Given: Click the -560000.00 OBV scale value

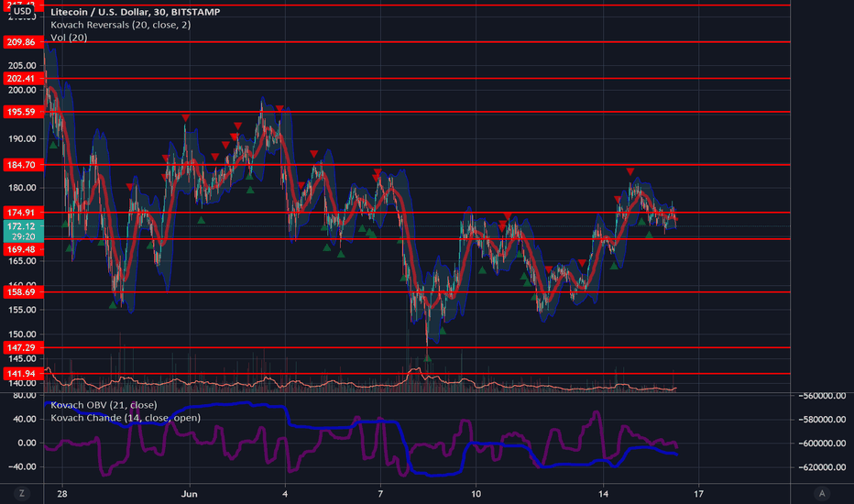Looking at the screenshot, I should pos(822,396).
